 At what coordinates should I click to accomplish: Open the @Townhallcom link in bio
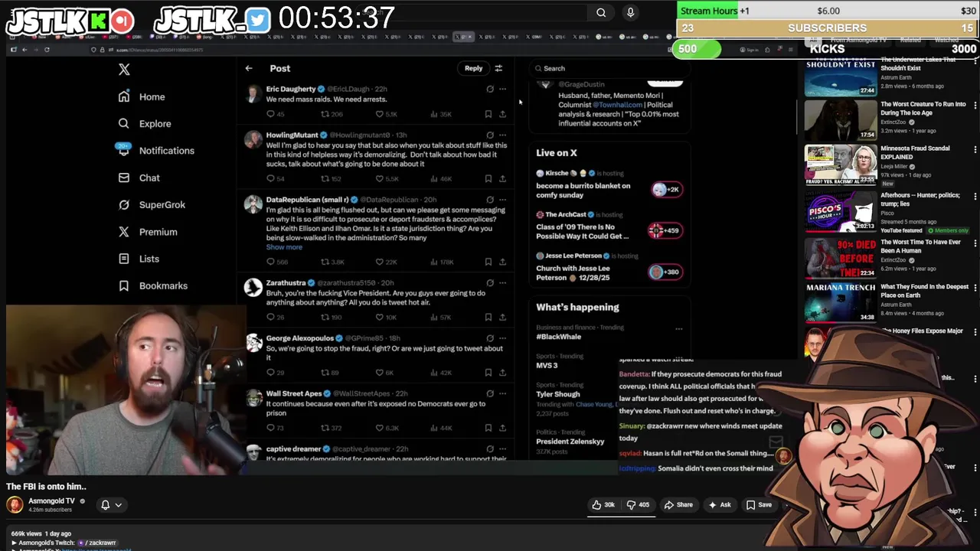point(617,105)
